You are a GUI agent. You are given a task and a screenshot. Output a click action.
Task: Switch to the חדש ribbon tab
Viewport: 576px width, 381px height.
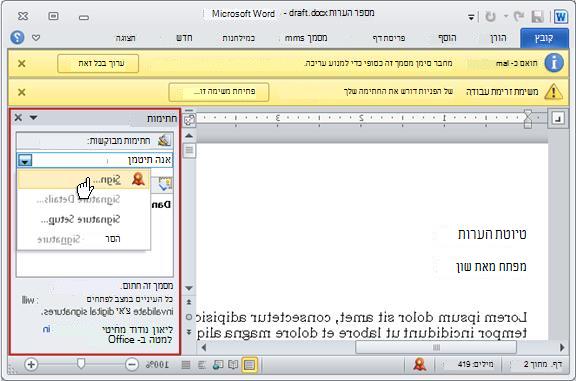pyautogui.click(x=184, y=38)
